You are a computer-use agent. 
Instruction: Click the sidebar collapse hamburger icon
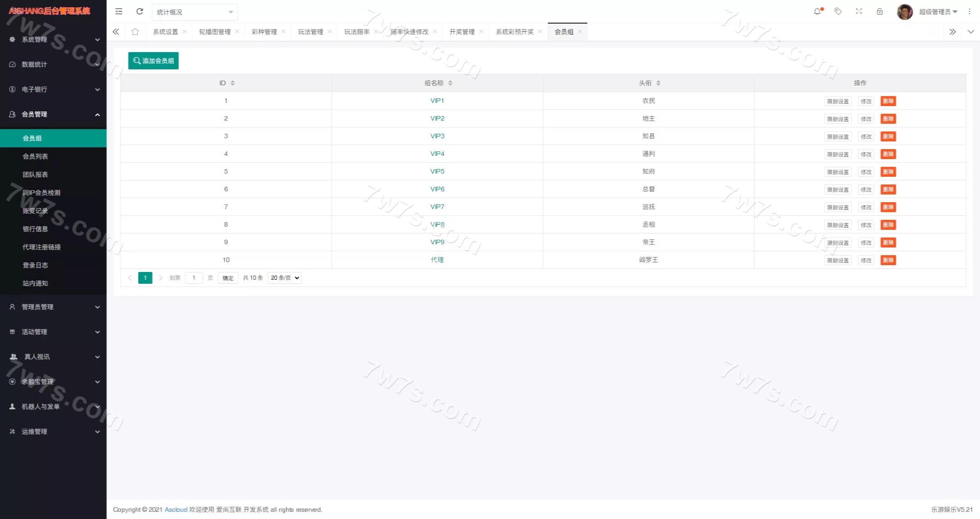click(x=119, y=12)
